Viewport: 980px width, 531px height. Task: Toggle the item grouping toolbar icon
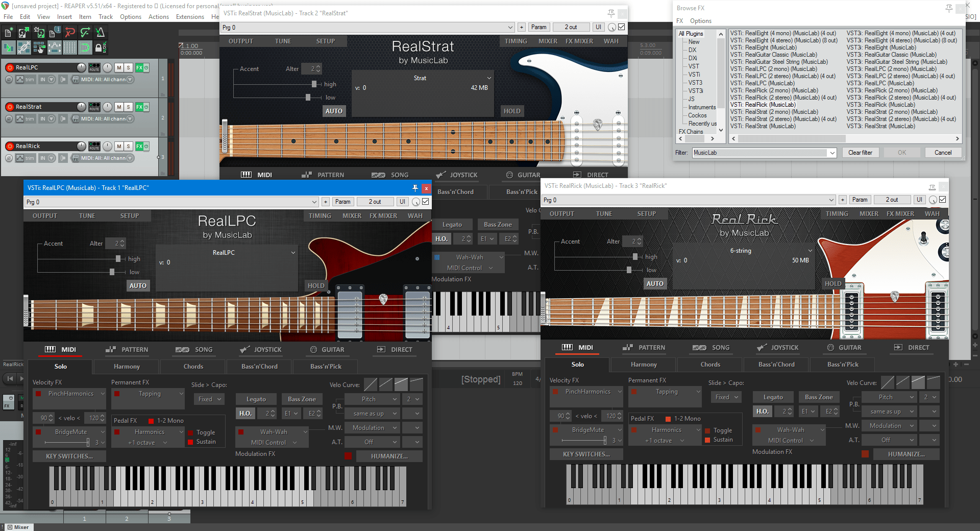24,48
